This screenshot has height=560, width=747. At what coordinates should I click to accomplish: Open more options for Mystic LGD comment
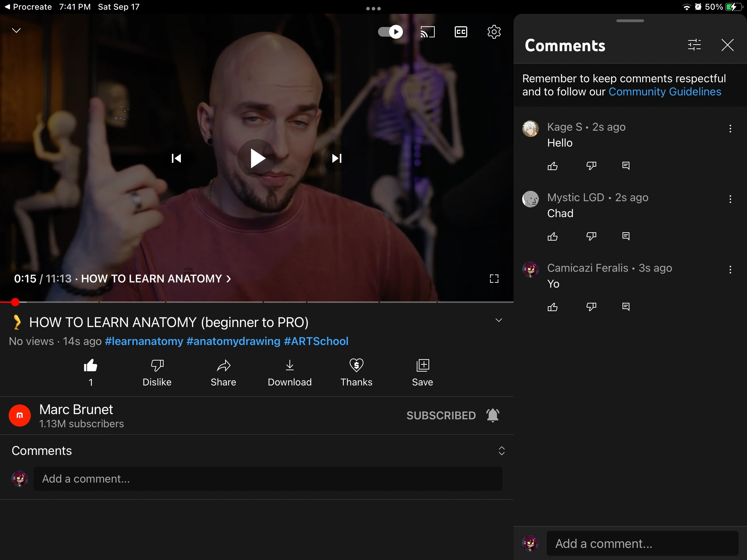pyautogui.click(x=730, y=199)
